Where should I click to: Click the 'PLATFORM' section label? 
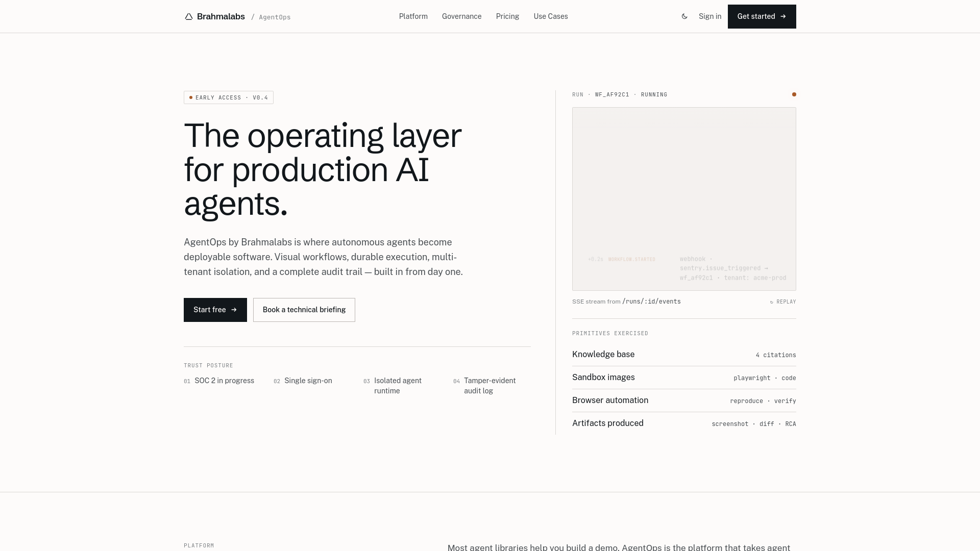pos(199,545)
